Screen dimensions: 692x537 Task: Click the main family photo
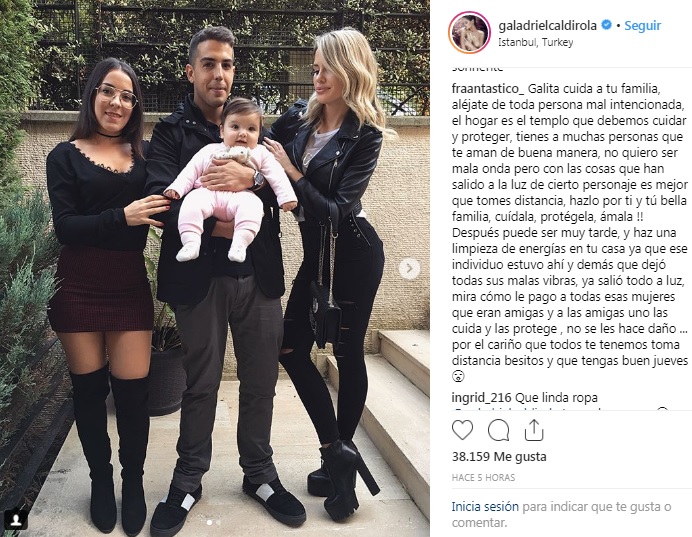(x=215, y=268)
